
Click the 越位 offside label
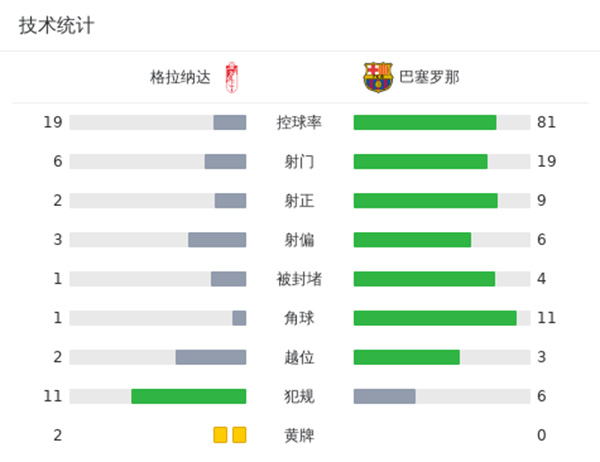click(299, 357)
